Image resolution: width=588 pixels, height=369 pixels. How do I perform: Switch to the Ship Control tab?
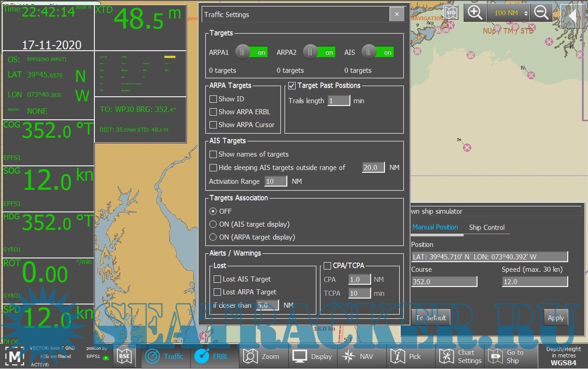pyautogui.click(x=487, y=227)
